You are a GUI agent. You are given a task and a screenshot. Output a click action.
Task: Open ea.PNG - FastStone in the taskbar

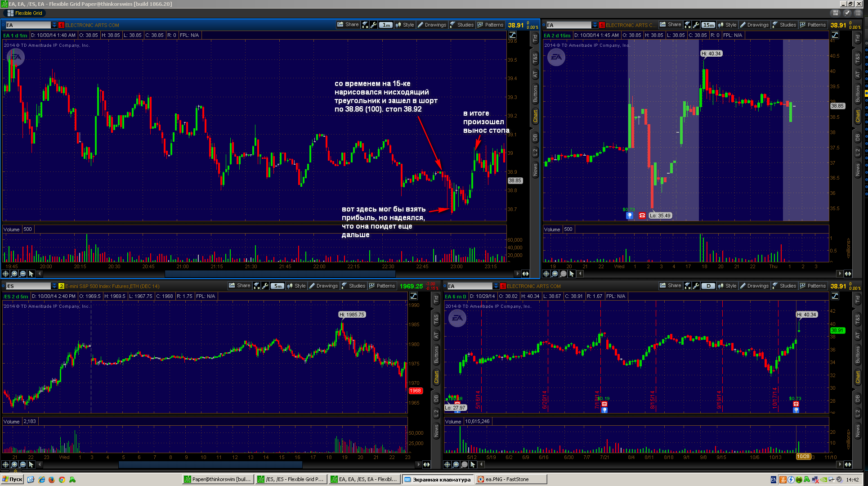coord(511,479)
